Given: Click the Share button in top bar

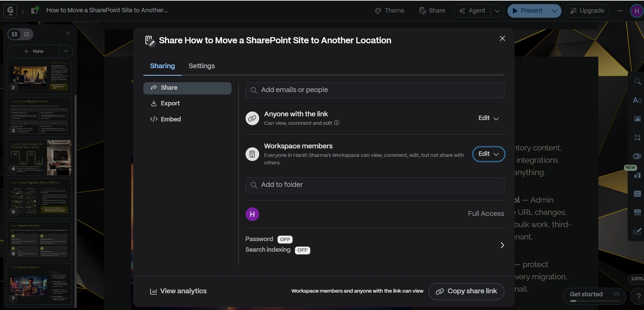Looking at the screenshot, I should pyautogui.click(x=432, y=11).
